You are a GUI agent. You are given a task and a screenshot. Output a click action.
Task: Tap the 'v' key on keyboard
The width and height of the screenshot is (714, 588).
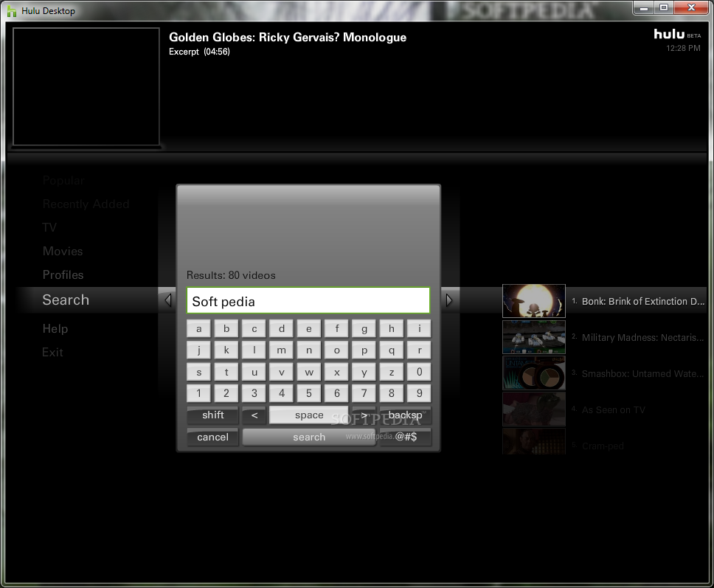[282, 372]
